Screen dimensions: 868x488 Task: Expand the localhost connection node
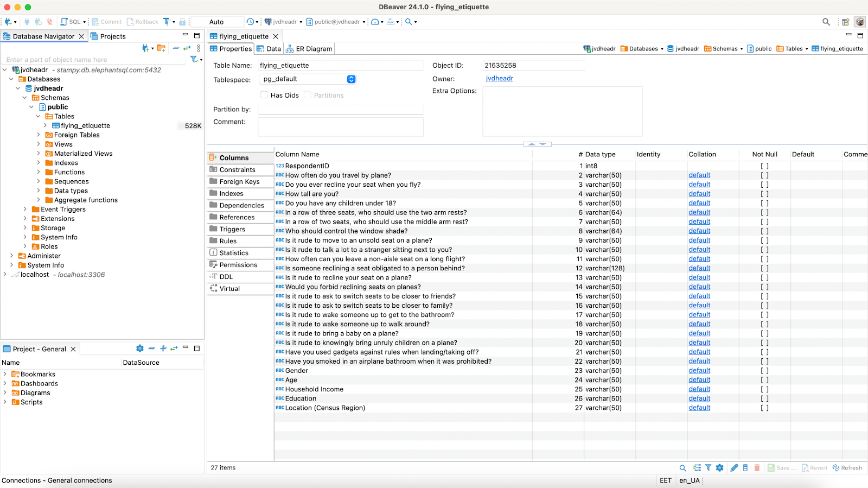point(5,275)
